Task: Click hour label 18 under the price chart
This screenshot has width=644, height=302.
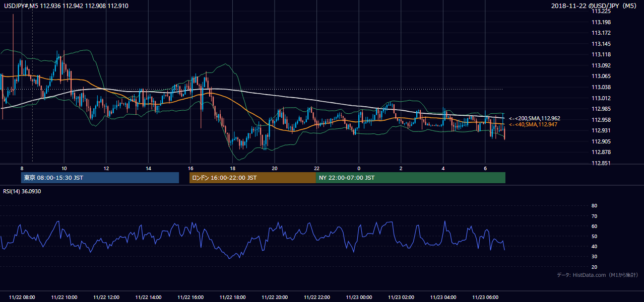Action: coord(232,168)
